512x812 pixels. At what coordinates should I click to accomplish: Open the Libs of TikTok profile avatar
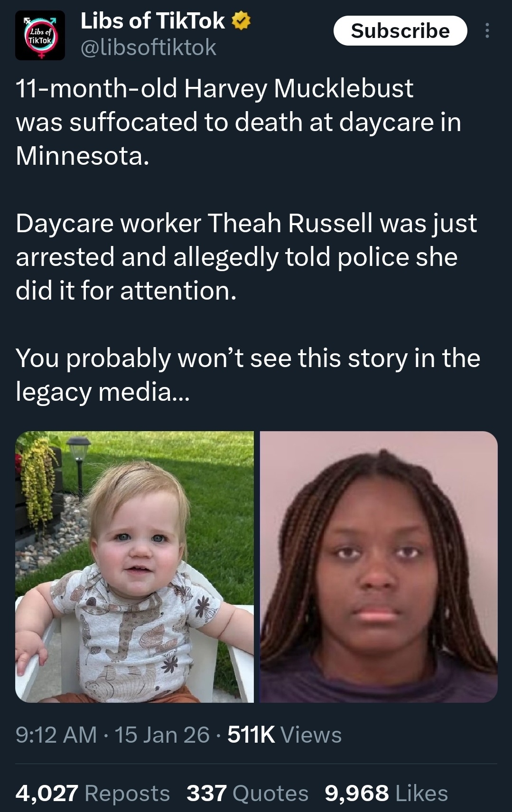click(40, 36)
